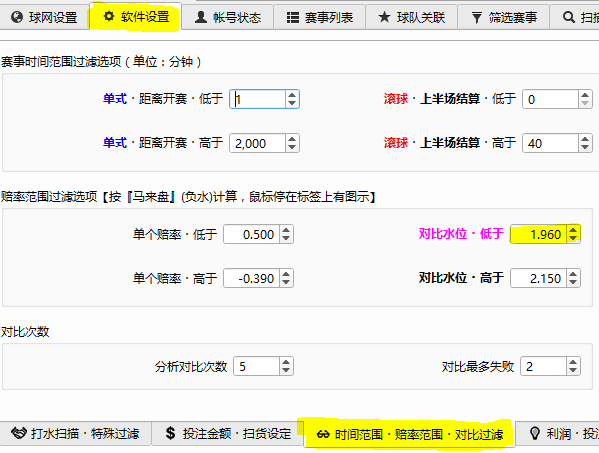Open the 赛事列表 tab
The width and height of the screenshot is (599, 453).
pyautogui.click(x=319, y=18)
